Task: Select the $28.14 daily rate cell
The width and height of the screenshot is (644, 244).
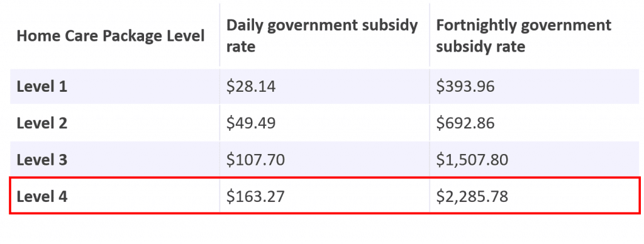Action: pos(251,87)
